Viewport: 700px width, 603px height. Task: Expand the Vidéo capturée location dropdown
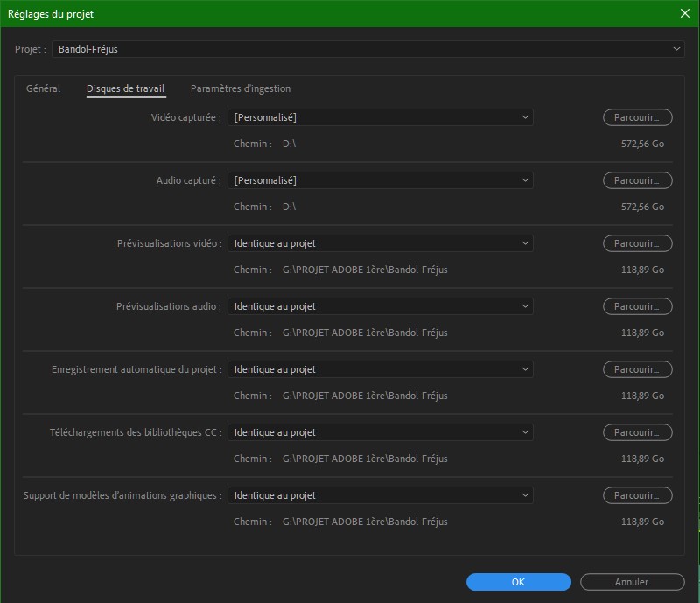pyautogui.click(x=381, y=117)
